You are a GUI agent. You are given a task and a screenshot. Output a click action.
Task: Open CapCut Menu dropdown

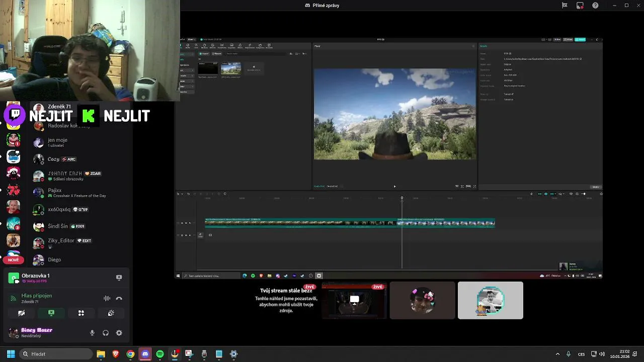pyautogui.click(x=192, y=39)
